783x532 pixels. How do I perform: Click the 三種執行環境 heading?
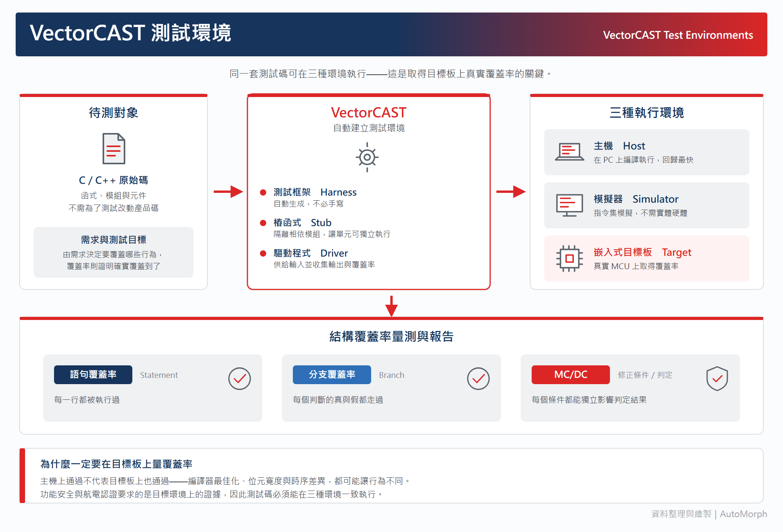647,113
